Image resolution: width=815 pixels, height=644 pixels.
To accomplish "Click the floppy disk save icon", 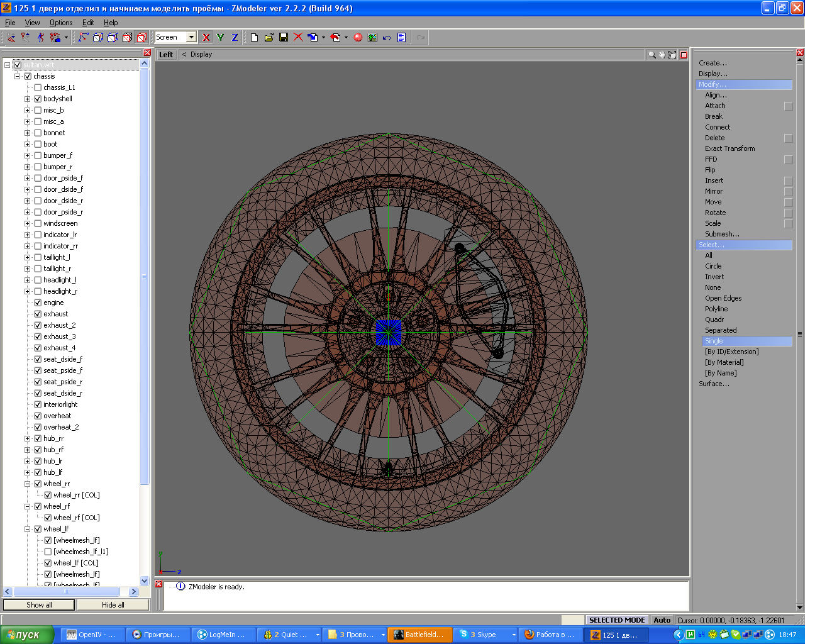I will (x=284, y=38).
